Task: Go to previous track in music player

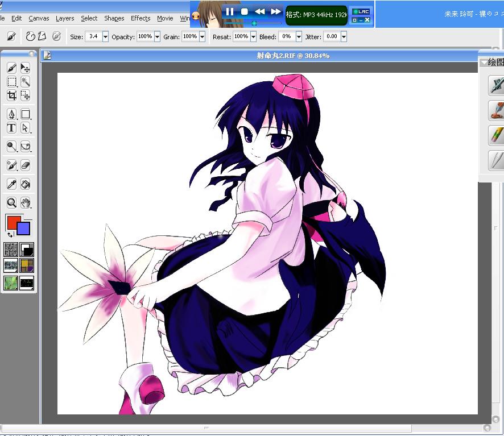Action: click(x=260, y=12)
